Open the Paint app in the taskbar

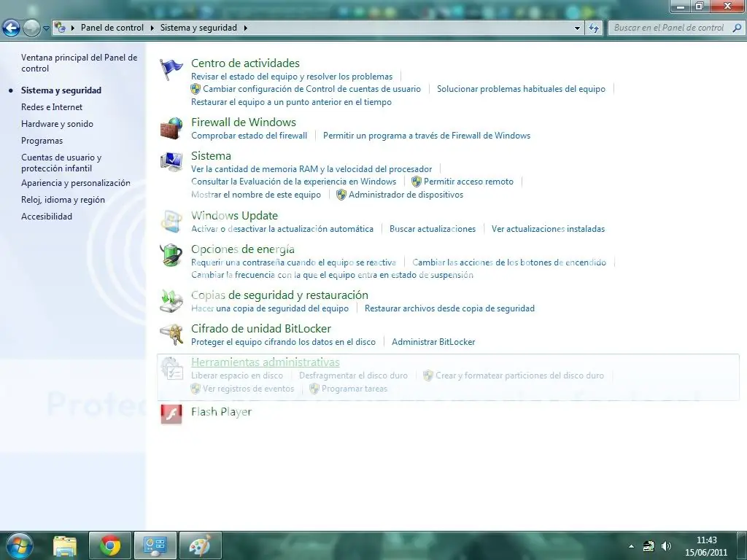200,545
